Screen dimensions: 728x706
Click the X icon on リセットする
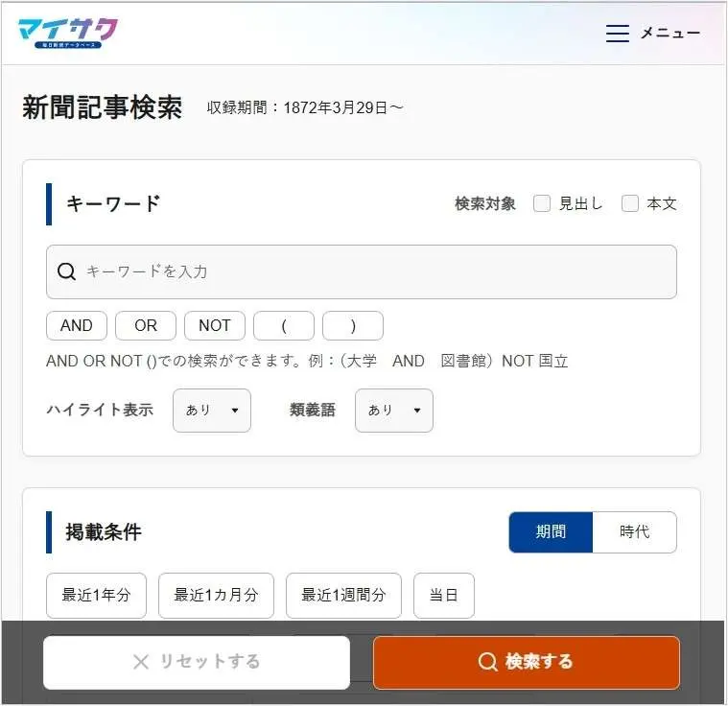point(141,662)
